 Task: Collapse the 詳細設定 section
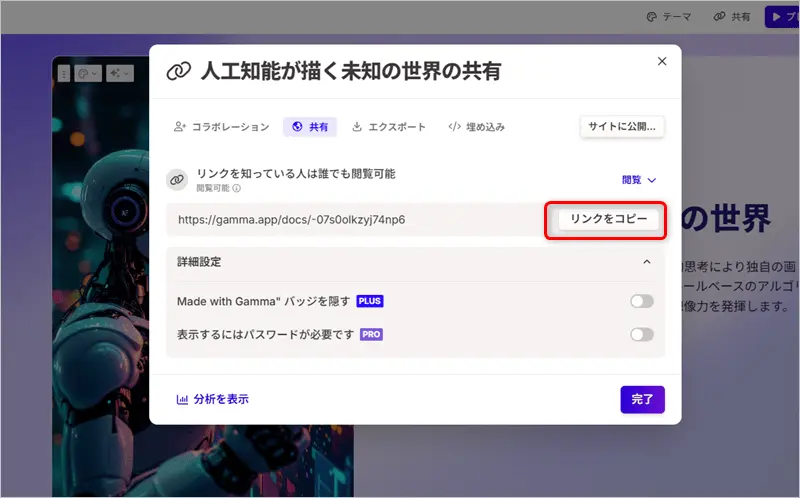646,262
